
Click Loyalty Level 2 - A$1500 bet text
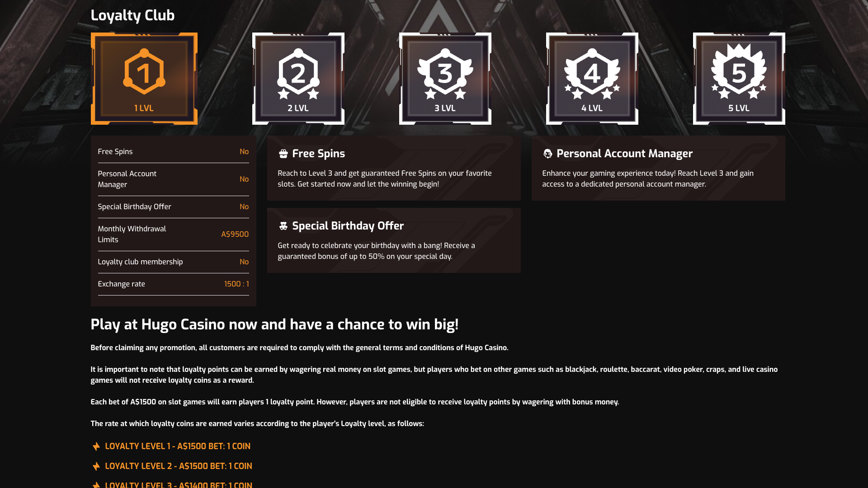click(179, 466)
